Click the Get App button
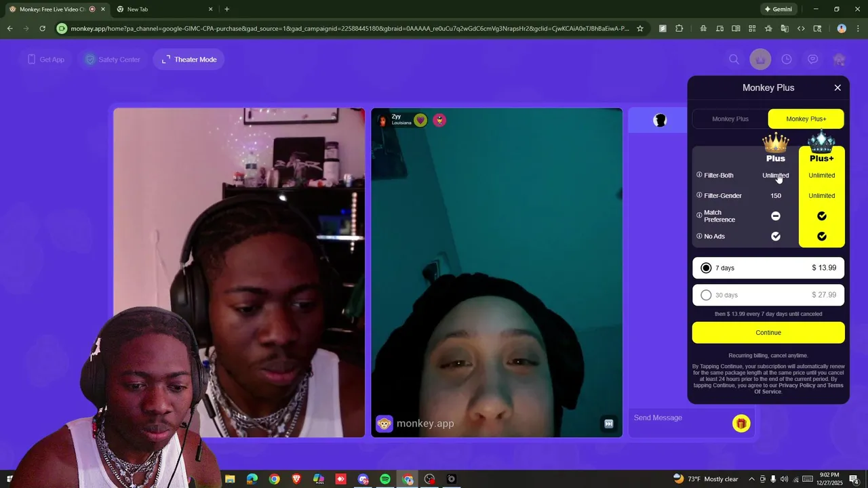 [x=46, y=60]
